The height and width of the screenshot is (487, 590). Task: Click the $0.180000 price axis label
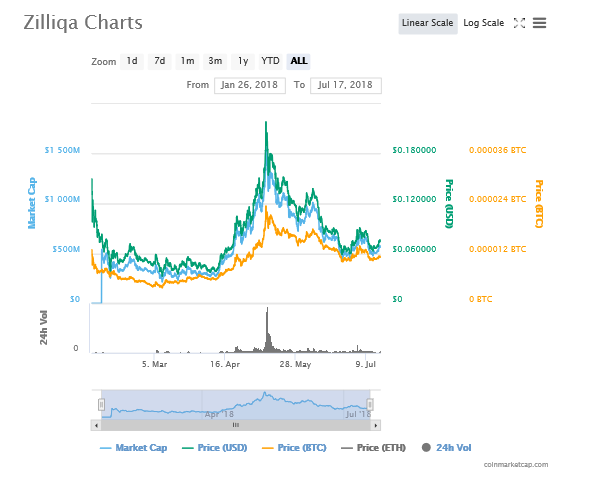(x=414, y=150)
